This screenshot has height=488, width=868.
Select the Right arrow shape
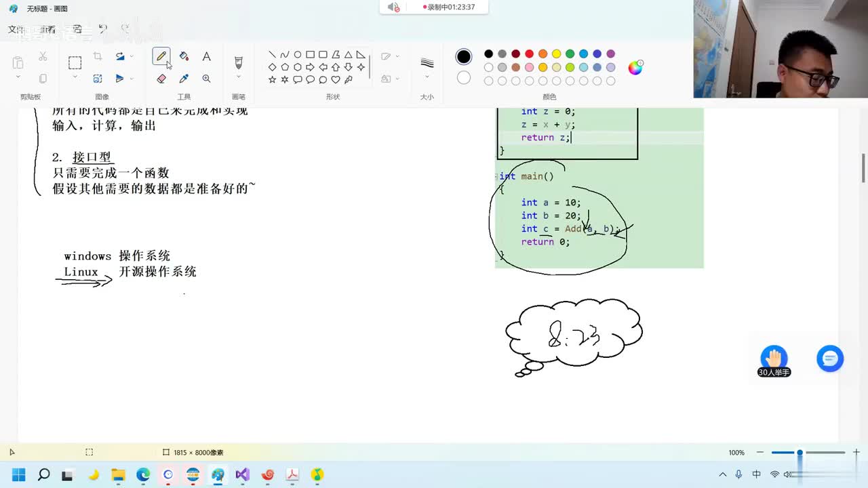tap(310, 67)
